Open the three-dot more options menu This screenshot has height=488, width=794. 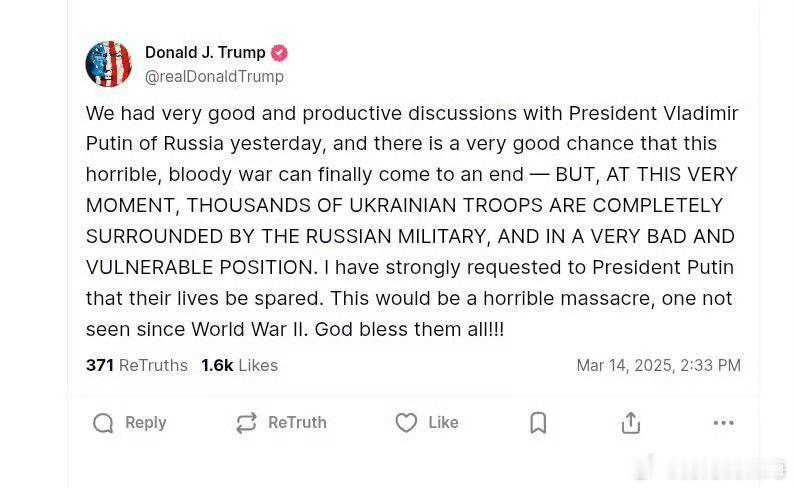(723, 423)
